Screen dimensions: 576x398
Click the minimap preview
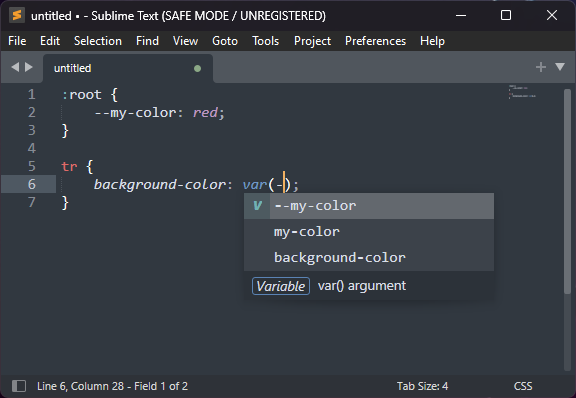tap(522, 92)
